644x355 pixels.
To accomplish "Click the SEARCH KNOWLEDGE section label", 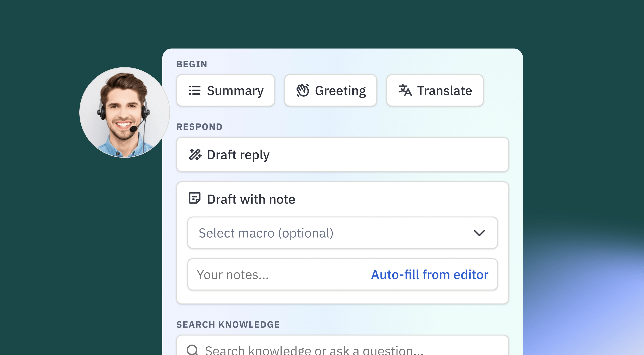I will [x=228, y=324].
